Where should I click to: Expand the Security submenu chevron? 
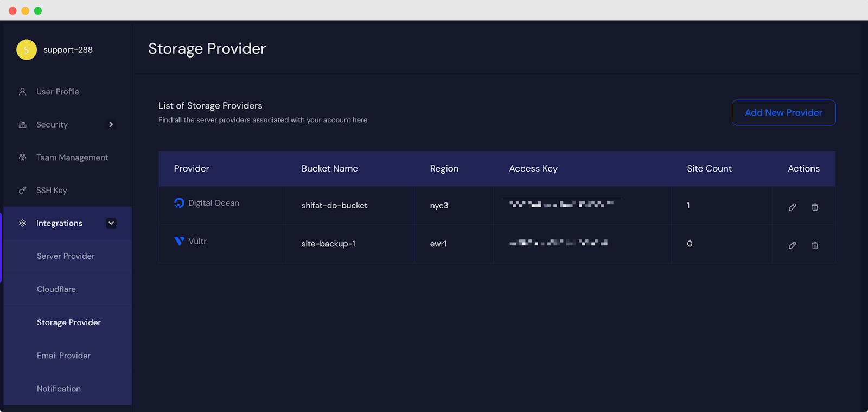pos(111,125)
